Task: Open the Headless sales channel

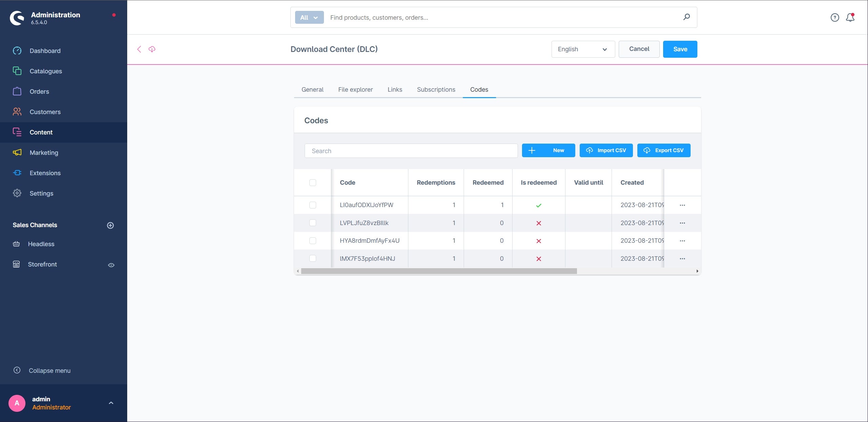Action: point(41,244)
